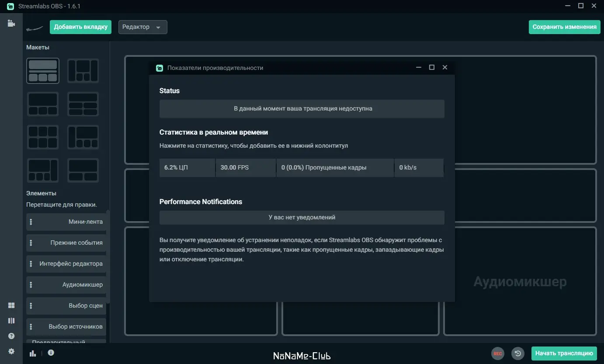Viewport: 604px width, 364px height.
Task: Click the 'Performance Notifications' heading
Action: click(201, 202)
